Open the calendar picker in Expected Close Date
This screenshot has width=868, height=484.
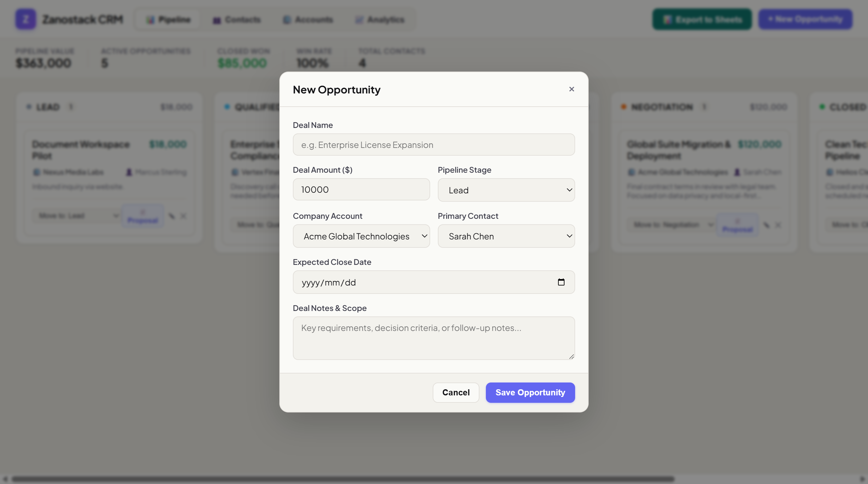pyautogui.click(x=561, y=282)
